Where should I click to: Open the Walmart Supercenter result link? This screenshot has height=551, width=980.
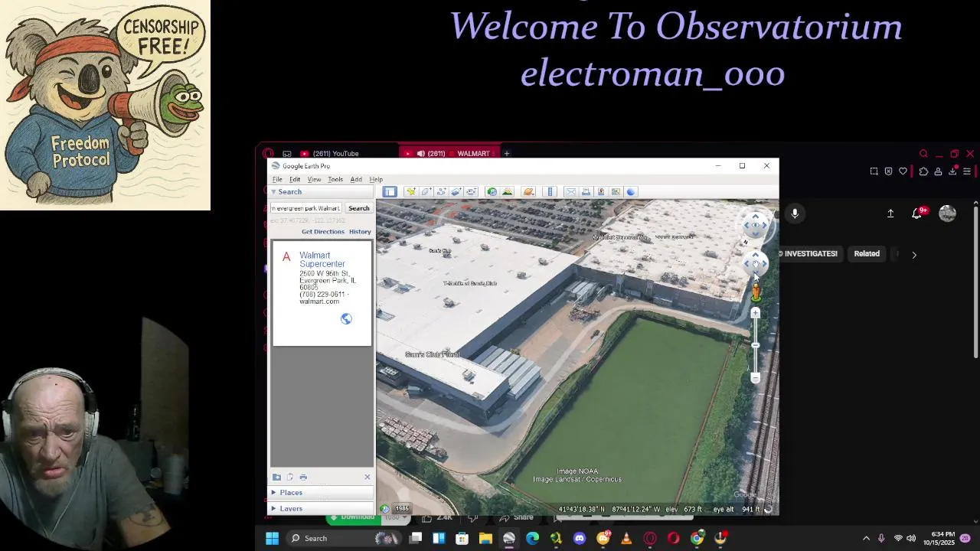point(322,259)
